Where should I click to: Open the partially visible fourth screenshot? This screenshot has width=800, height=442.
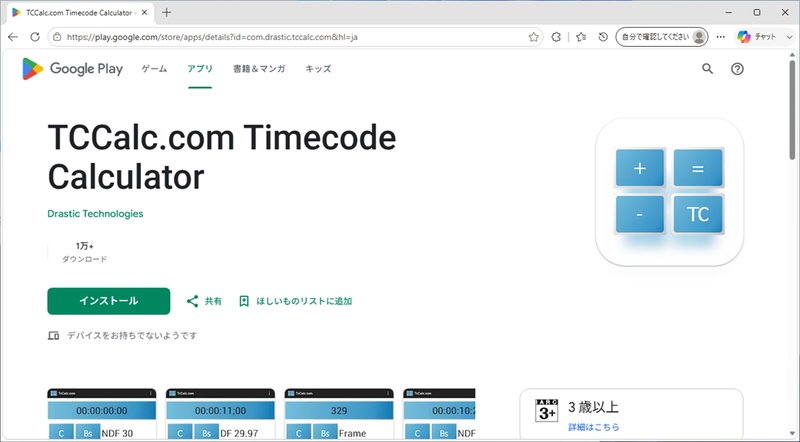coord(439,414)
